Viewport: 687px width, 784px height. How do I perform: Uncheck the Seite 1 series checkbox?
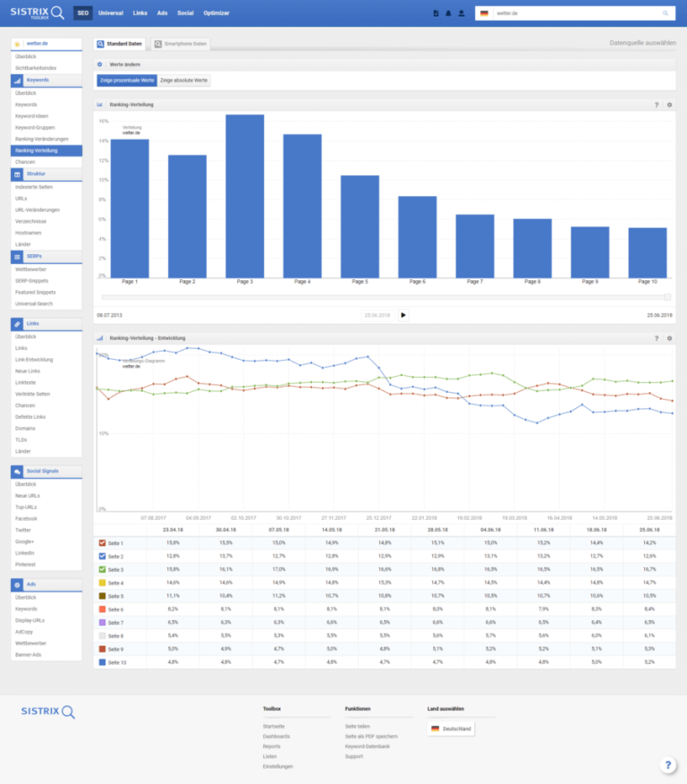[100, 543]
